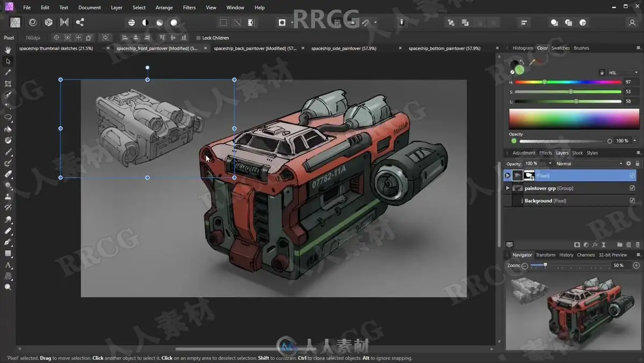Open the Channels tab

(586, 255)
